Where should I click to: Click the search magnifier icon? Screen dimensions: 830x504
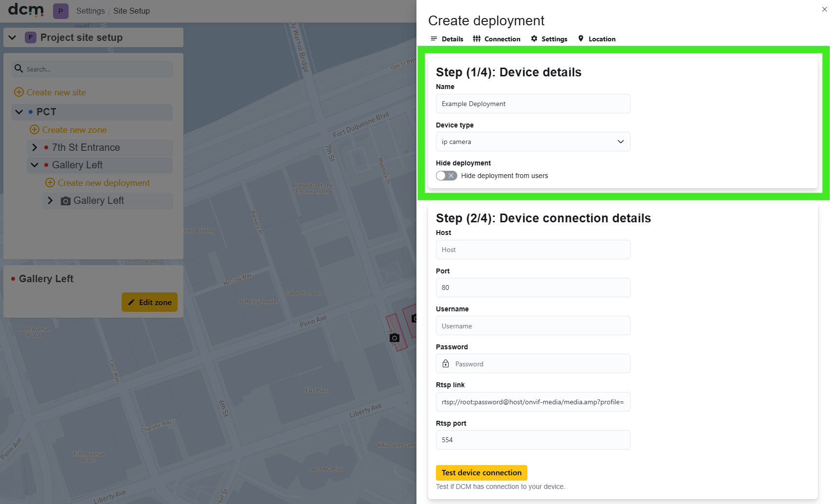point(18,69)
